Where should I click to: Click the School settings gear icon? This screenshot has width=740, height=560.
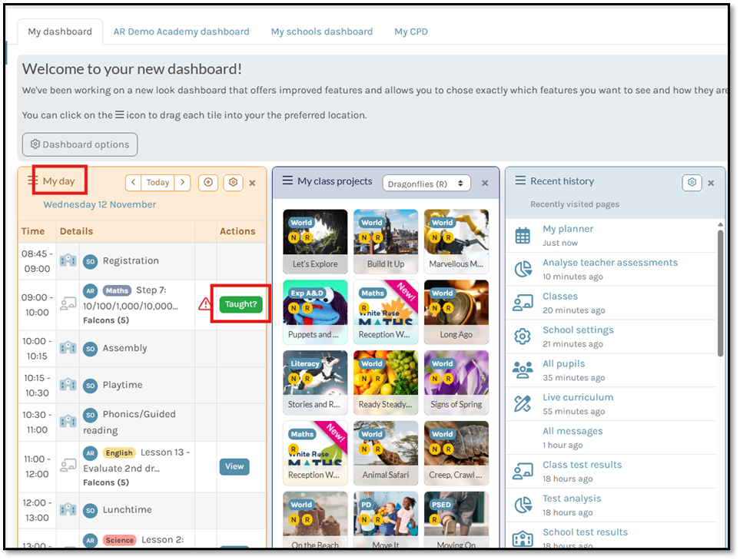523,336
